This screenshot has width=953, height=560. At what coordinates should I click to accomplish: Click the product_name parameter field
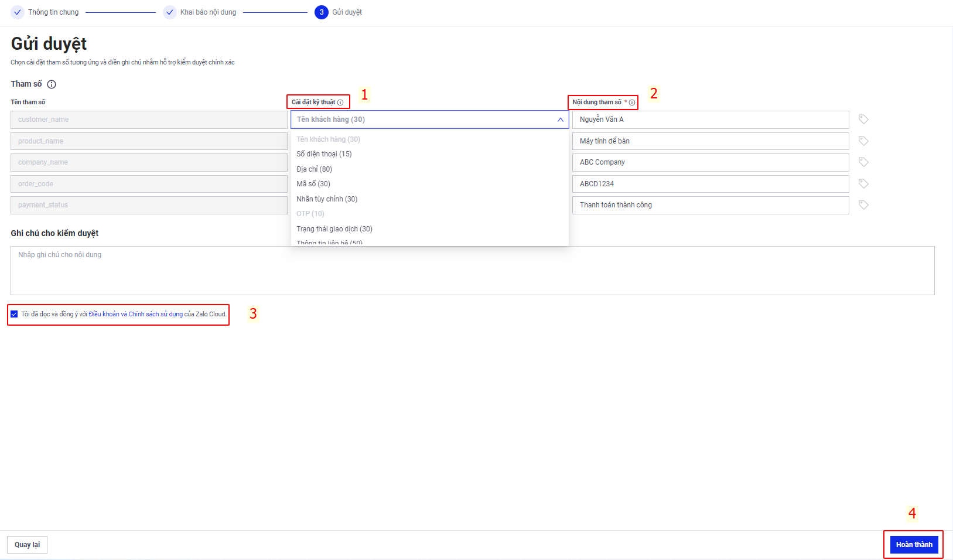coord(149,141)
